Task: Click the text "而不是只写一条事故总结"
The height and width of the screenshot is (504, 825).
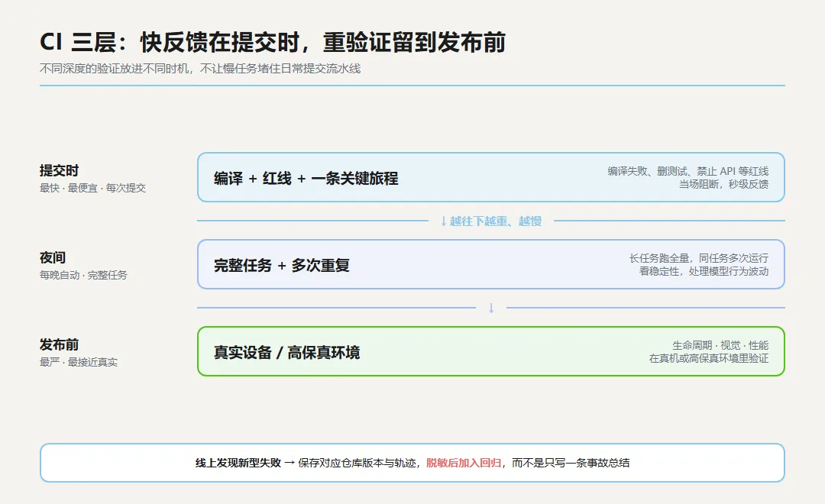Action: [x=571, y=463]
